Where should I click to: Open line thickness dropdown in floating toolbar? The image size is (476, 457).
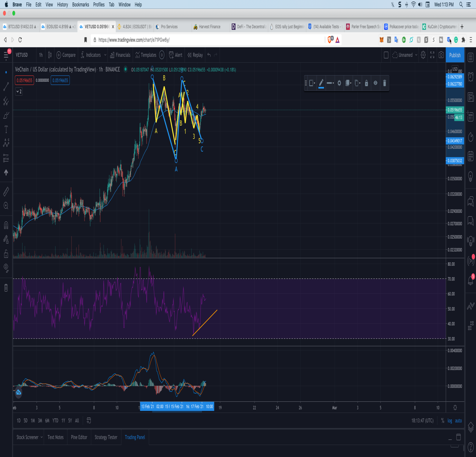point(330,83)
